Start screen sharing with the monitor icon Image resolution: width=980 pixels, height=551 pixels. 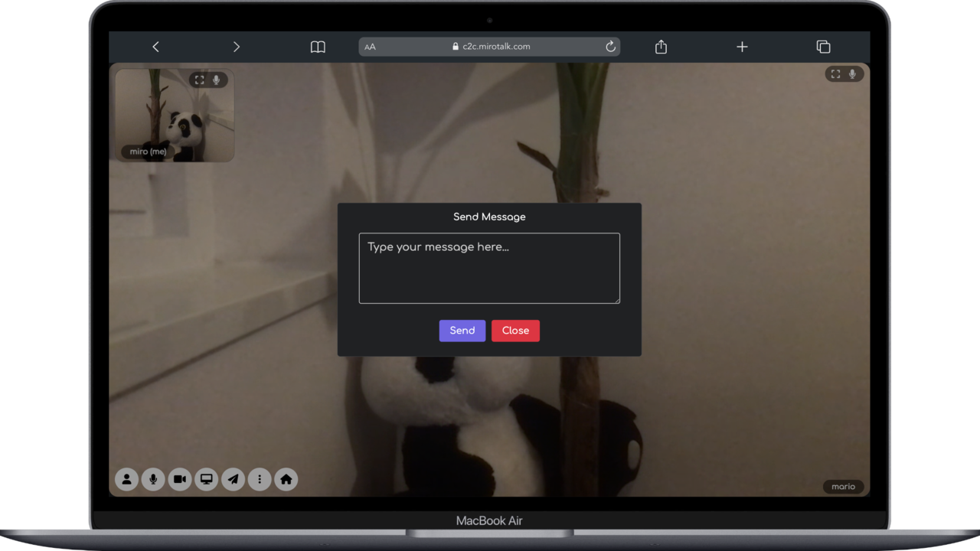point(206,479)
